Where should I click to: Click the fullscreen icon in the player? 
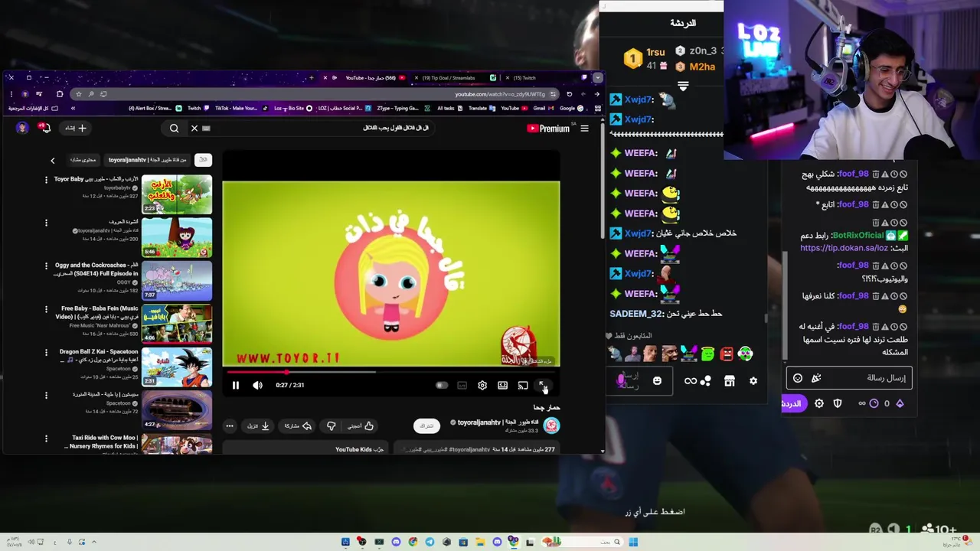(542, 385)
